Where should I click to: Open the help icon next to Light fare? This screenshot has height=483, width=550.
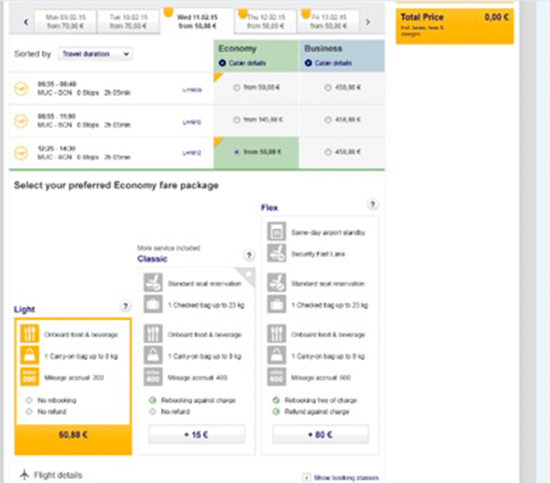126,306
